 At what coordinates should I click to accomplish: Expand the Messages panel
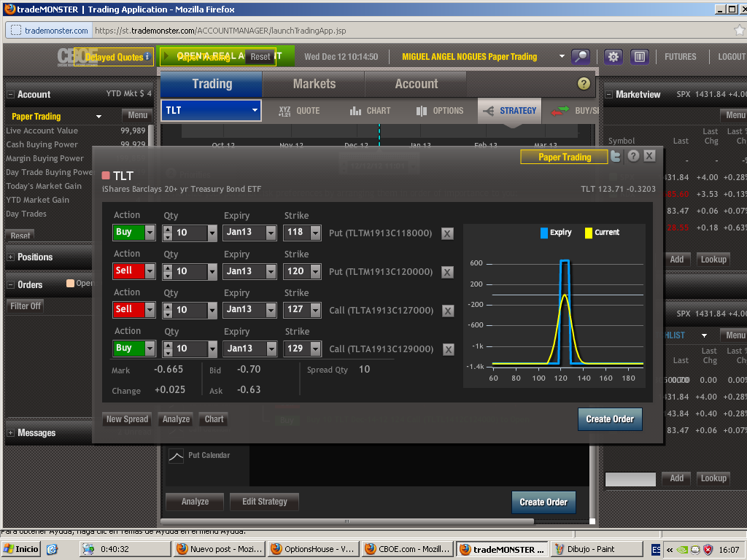10,433
